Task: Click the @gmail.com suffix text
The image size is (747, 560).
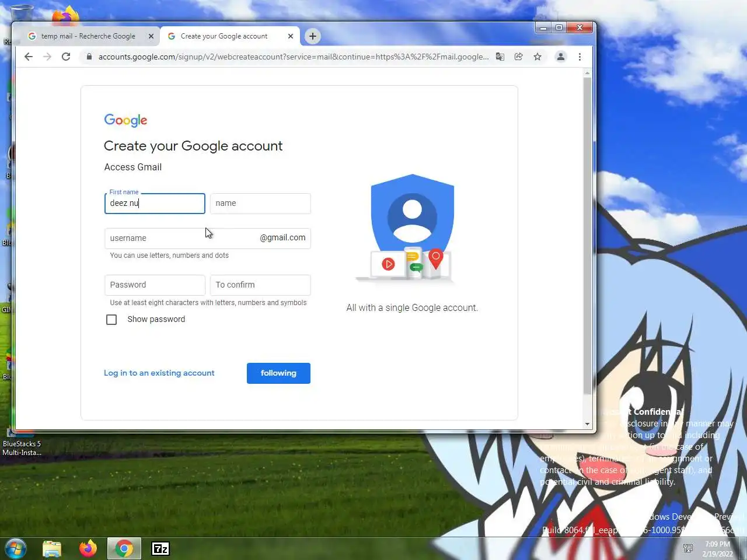Action: 282,237
